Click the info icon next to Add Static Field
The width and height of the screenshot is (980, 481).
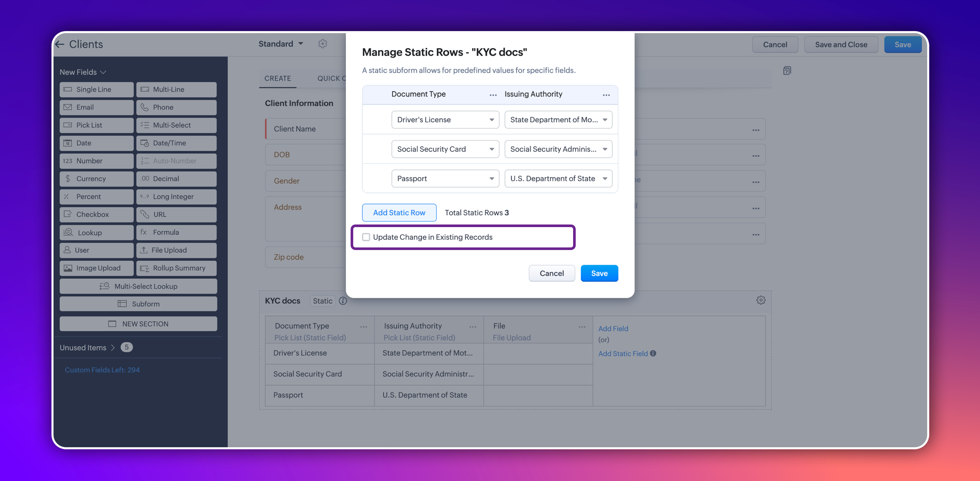(653, 353)
